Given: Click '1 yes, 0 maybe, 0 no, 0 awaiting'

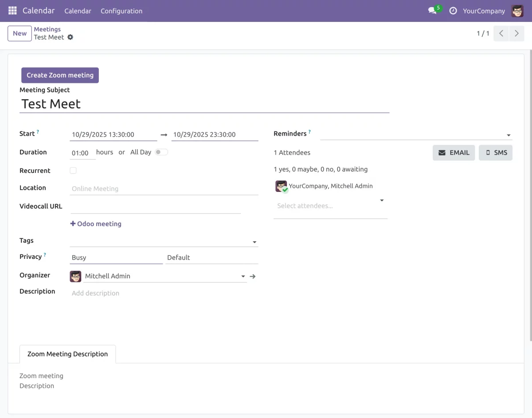Looking at the screenshot, I should pos(321,169).
